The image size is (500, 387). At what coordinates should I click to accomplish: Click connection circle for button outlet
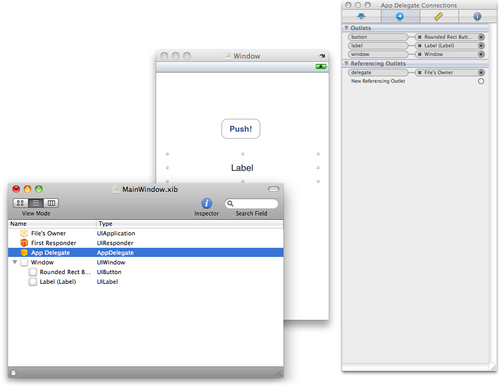(481, 37)
